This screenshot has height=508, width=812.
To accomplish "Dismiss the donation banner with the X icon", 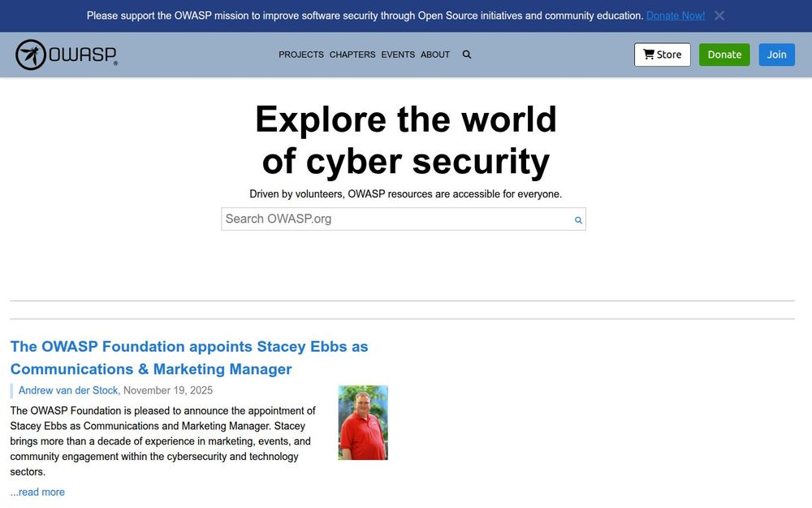I will tap(719, 15).
